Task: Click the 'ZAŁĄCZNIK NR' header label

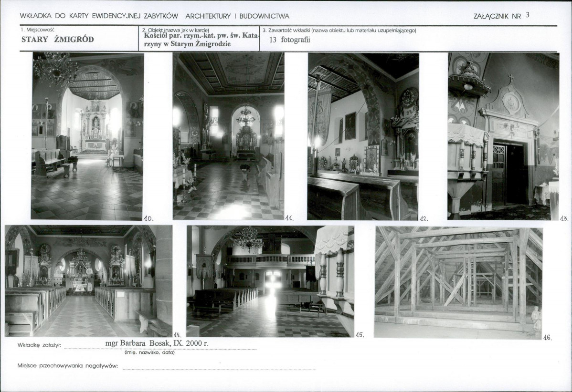Action: [497, 16]
